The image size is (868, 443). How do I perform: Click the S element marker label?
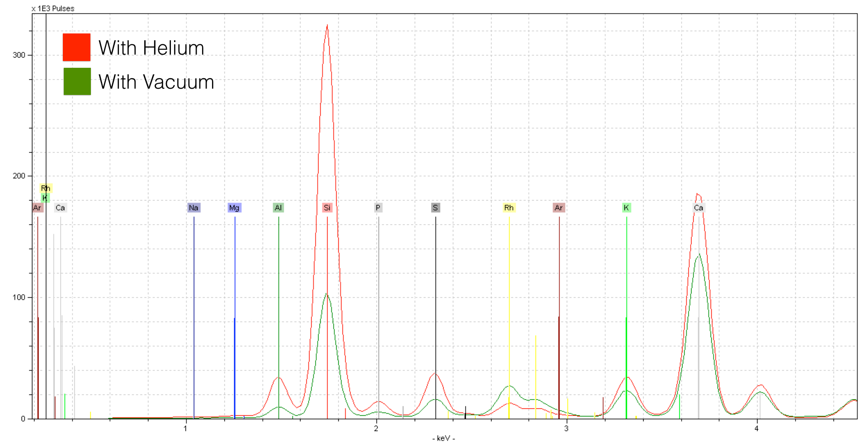tap(435, 208)
